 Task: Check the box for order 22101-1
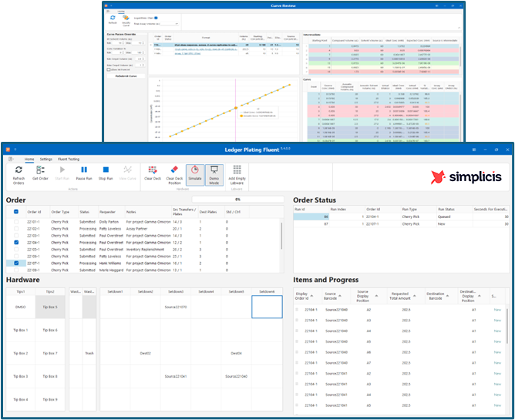point(16,221)
